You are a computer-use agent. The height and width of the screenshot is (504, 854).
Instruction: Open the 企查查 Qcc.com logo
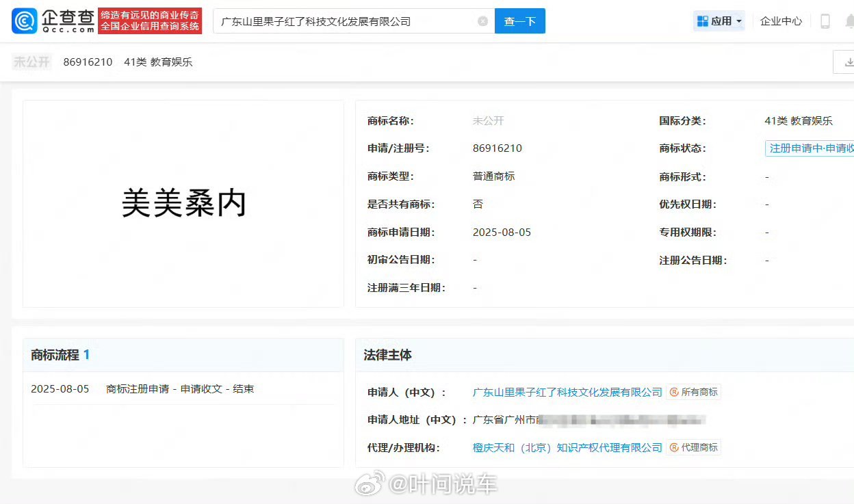[53, 21]
